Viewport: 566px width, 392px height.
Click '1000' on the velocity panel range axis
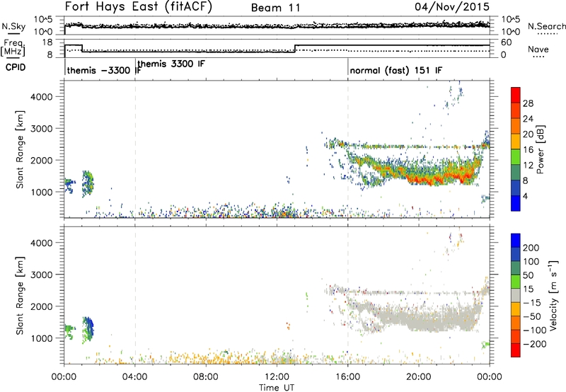pos(42,338)
